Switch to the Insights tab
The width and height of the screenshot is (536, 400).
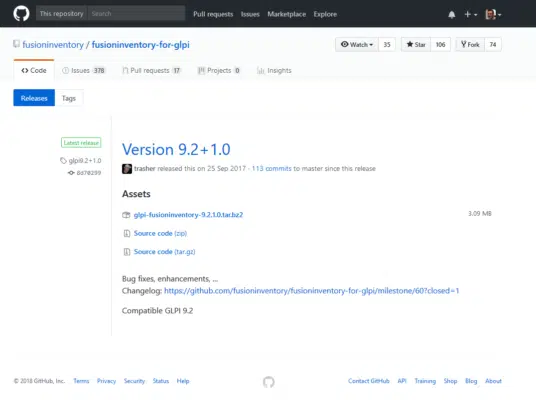click(274, 70)
